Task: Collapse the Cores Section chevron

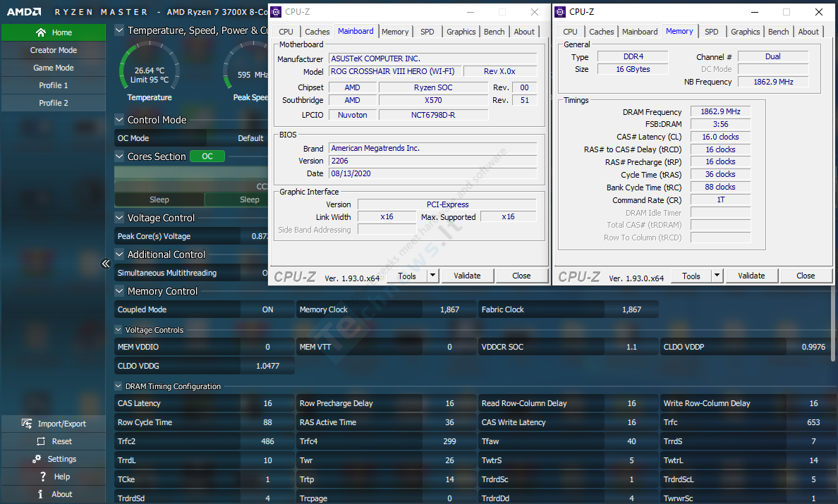Action: 119,156
